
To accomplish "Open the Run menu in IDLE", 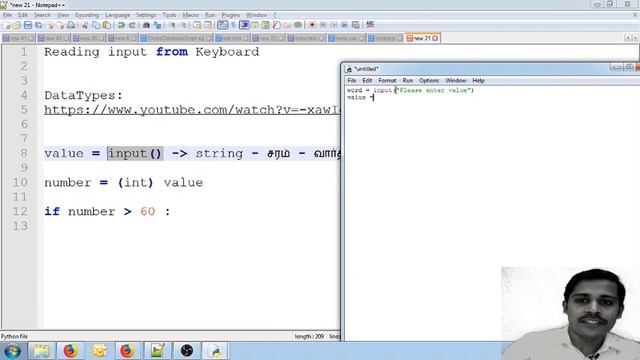I will 407,80.
